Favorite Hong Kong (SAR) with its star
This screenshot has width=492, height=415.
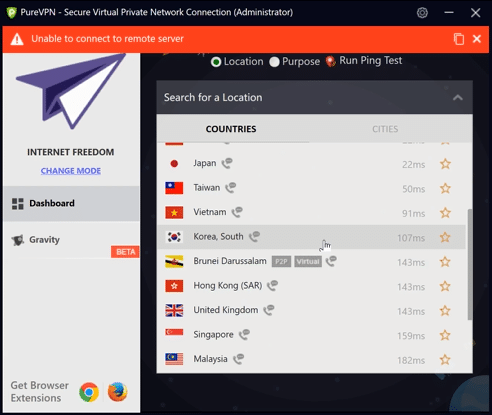click(x=445, y=286)
